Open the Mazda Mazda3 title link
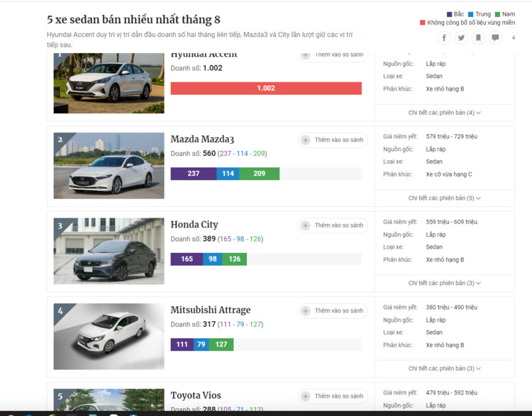Image resolution: width=532 pixels, height=416 pixels. [202, 140]
